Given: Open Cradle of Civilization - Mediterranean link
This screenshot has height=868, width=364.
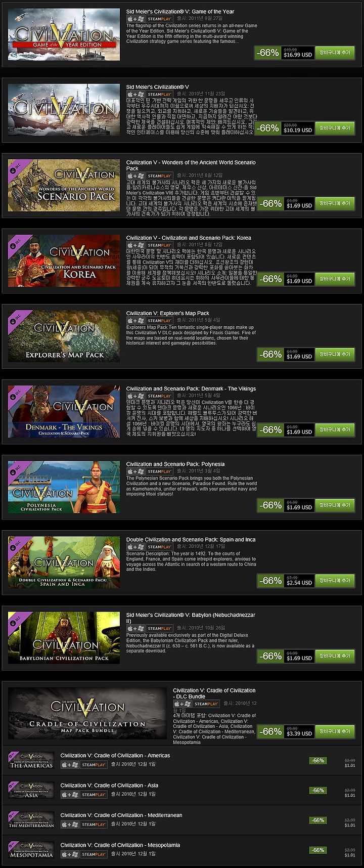Looking at the screenshot, I should 121,815.
